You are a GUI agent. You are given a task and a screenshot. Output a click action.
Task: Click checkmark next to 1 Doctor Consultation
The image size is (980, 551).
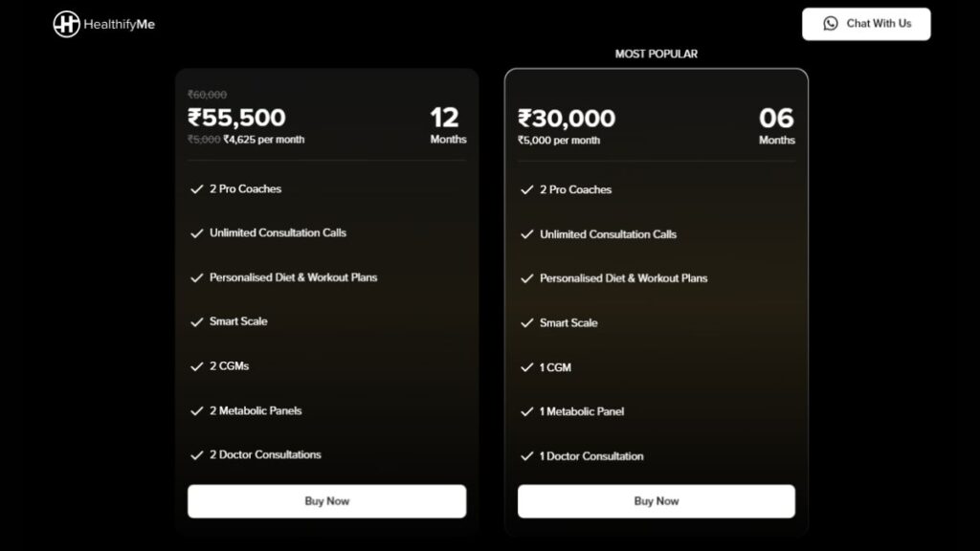527,456
